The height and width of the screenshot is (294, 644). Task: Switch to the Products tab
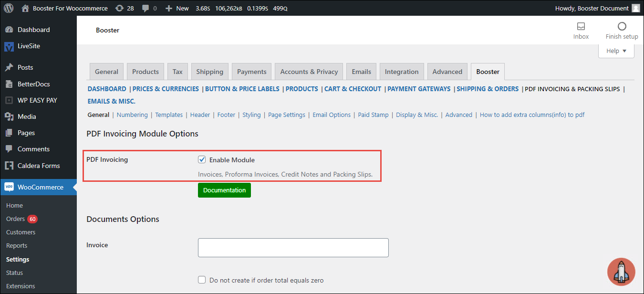tap(145, 72)
